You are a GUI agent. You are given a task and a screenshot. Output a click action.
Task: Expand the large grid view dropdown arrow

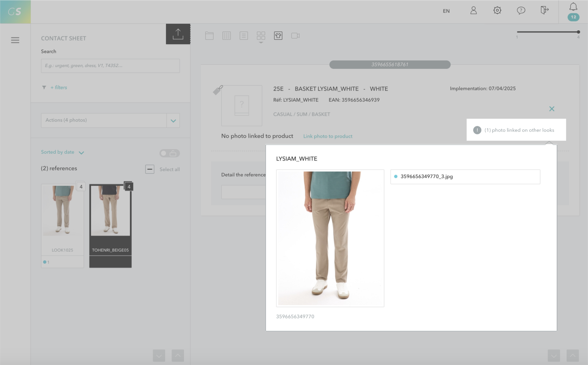pyautogui.click(x=261, y=43)
